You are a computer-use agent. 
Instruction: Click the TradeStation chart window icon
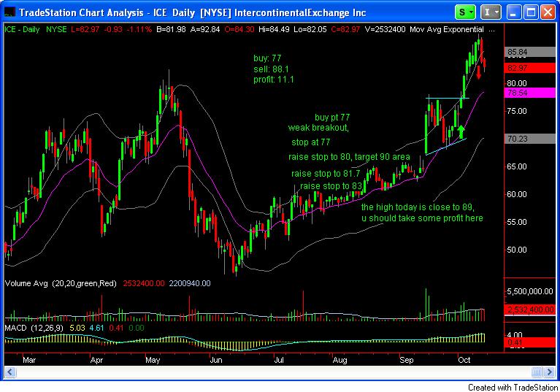pos(9,12)
